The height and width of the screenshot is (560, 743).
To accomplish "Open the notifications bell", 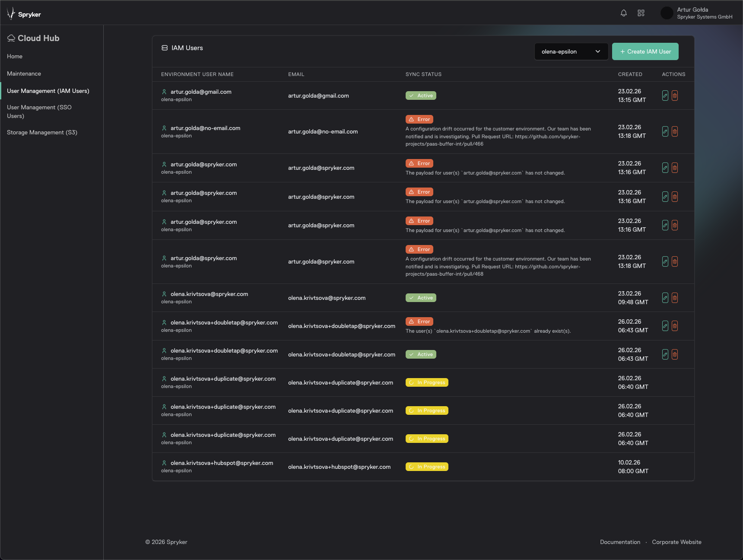I will tap(623, 13).
